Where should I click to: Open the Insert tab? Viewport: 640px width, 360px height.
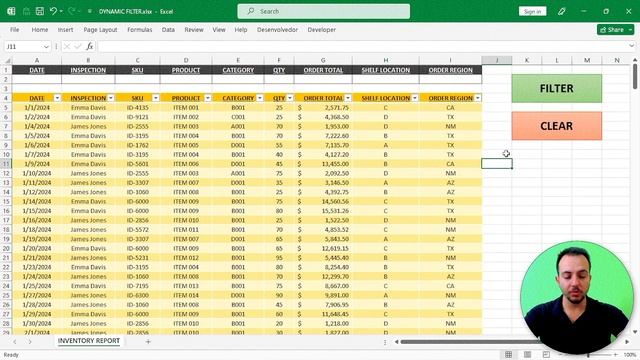[x=65, y=30]
